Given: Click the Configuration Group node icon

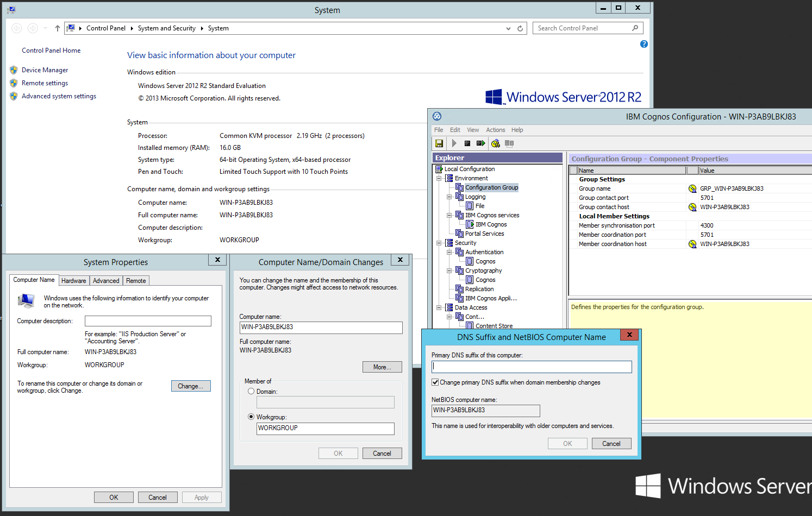Looking at the screenshot, I should pyautogui.click(x=460, y=187).
